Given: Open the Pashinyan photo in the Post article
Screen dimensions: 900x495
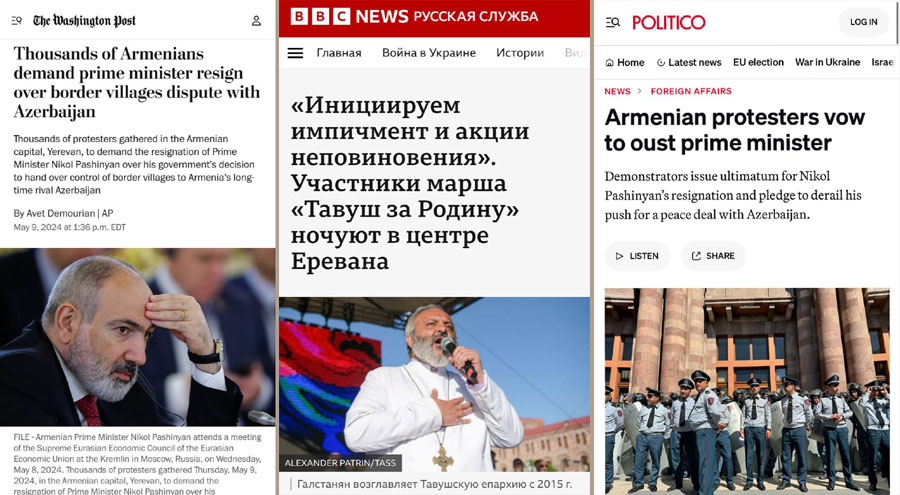Looking at the screenshot, I should tap(138, 337).
